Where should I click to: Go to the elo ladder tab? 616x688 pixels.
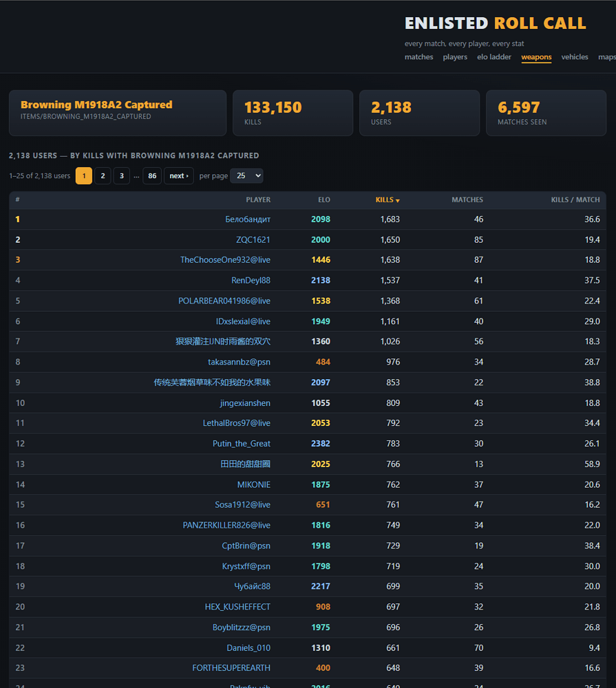tap(494, 57)
